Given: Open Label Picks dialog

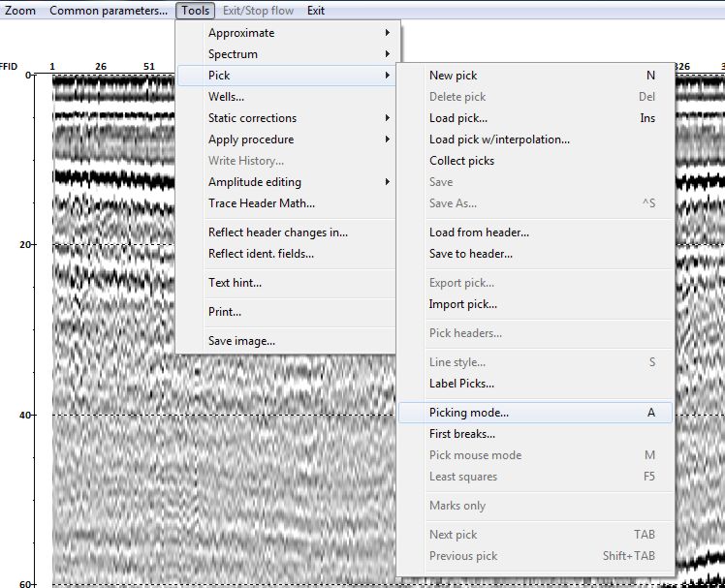Looking at the screenshot, I should click(535, 384).
